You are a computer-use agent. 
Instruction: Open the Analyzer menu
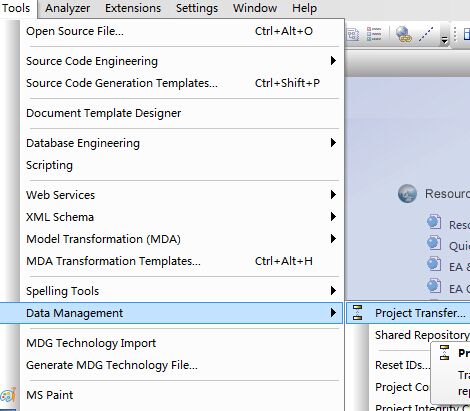(x=67, y=8)
